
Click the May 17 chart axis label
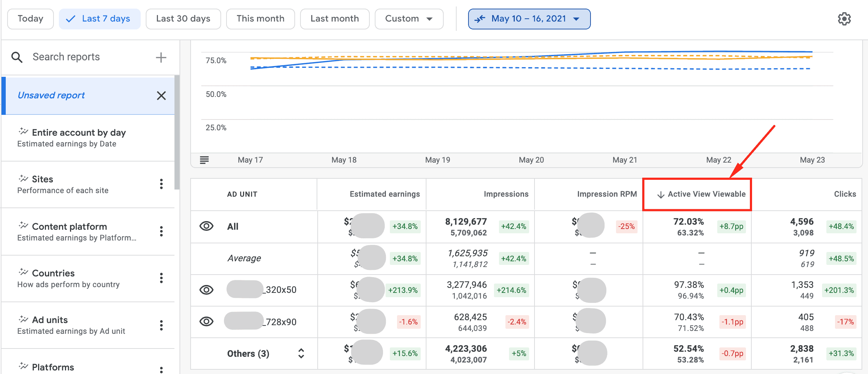point(250,160)
